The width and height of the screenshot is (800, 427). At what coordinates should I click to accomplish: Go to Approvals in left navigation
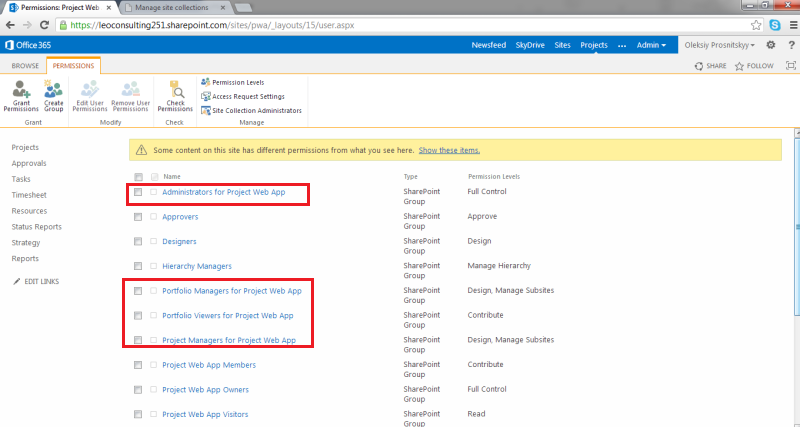(29, 163)
